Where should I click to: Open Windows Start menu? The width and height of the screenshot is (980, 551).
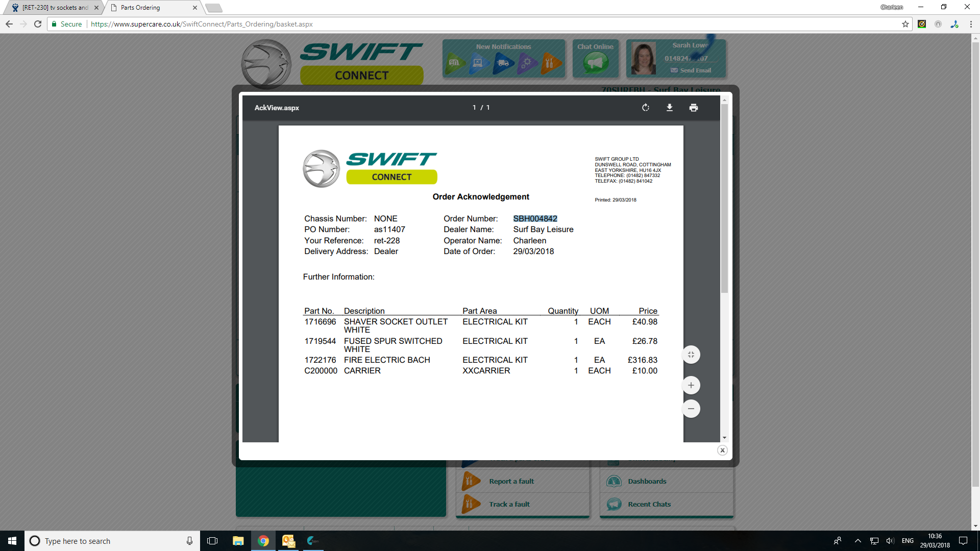(x=12, y=541)
